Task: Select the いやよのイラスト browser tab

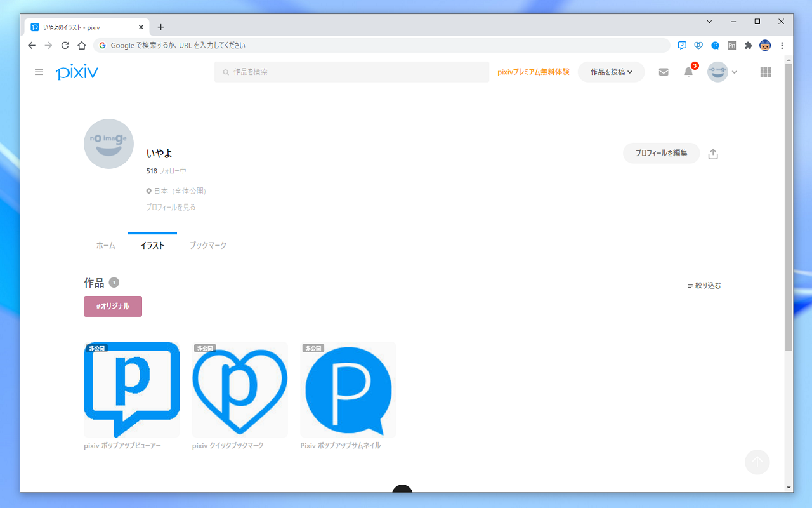Action: (x=87, y=27)
